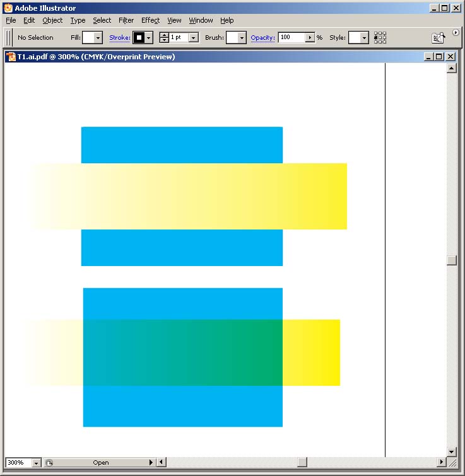The height and width of the screenshot is (476, 465).
Task: Open the Type menu
Action: pyautogui.click(x=78, y=20)
